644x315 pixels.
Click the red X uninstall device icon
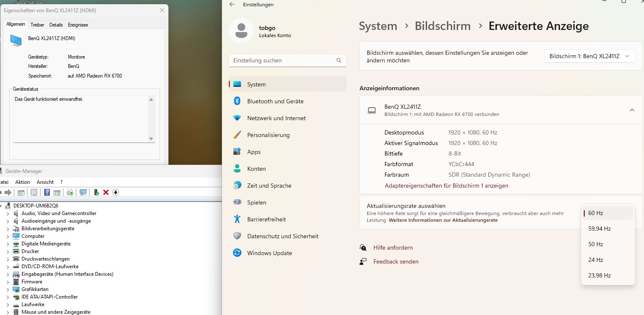click(106, 192)
